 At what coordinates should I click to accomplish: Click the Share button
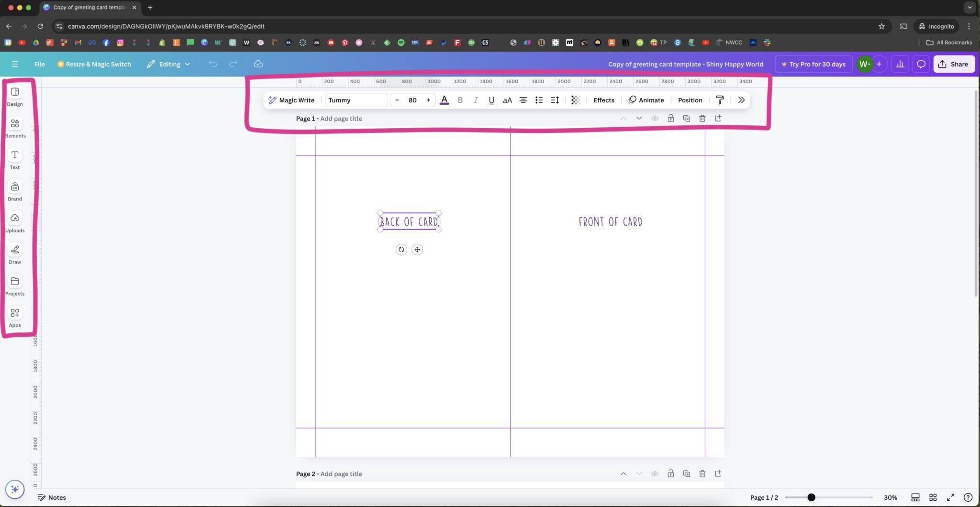[953, 64]
